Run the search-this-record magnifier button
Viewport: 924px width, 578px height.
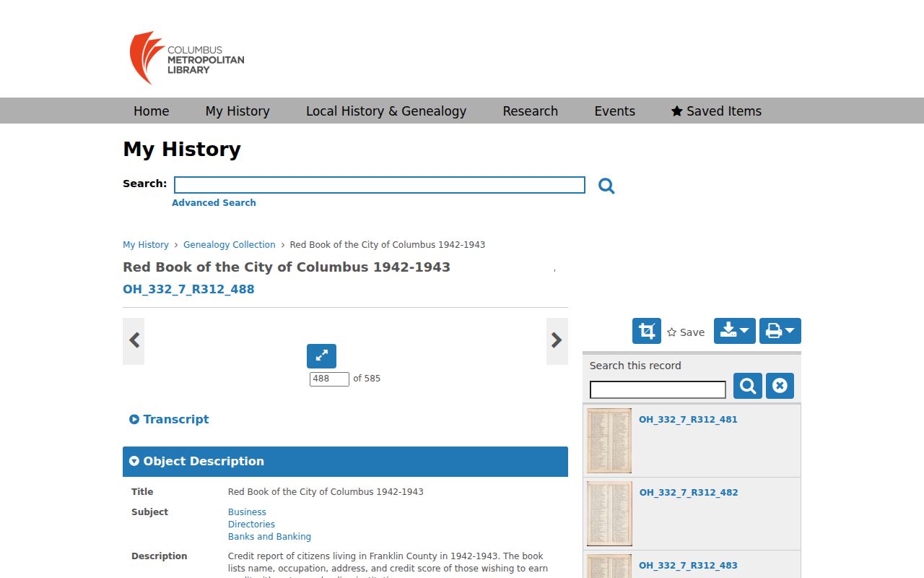coord(748,386)
